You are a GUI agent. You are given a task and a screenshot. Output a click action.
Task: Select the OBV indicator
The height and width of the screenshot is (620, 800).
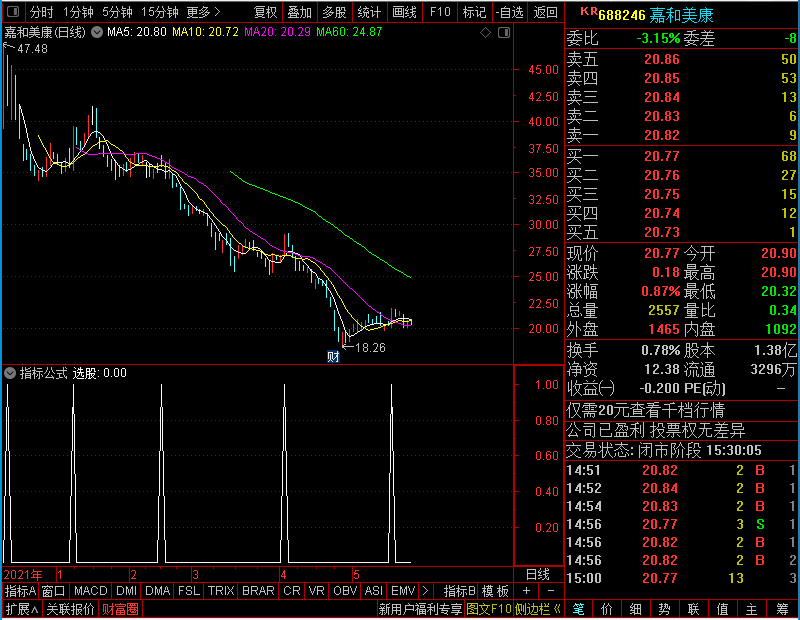click(x=345, y=591)
